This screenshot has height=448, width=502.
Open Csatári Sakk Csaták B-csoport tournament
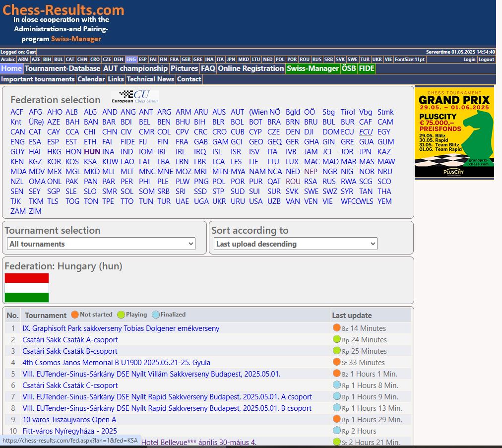[x=70, y=351]
